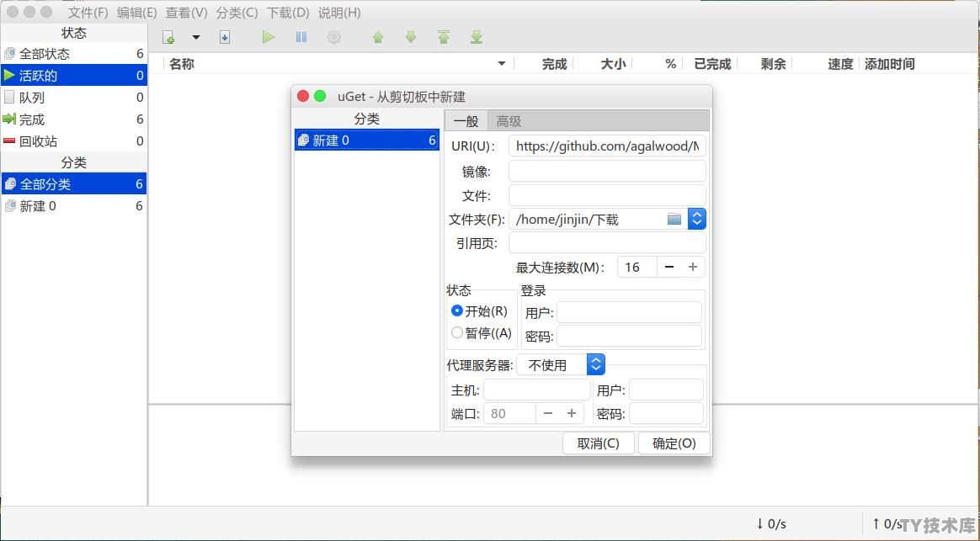Select 新建 0 category in dialog
Screen dimensions: 980x541
(x=367, y=140)
